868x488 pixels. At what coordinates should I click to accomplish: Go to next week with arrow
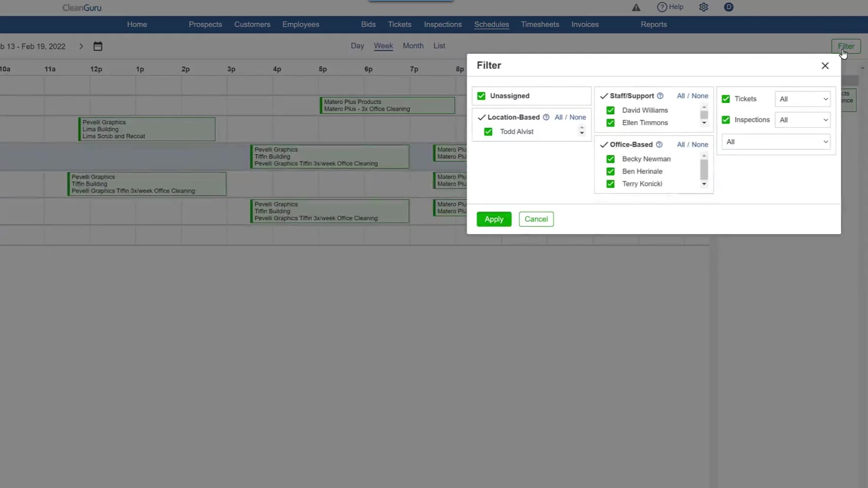coord(81,46)
